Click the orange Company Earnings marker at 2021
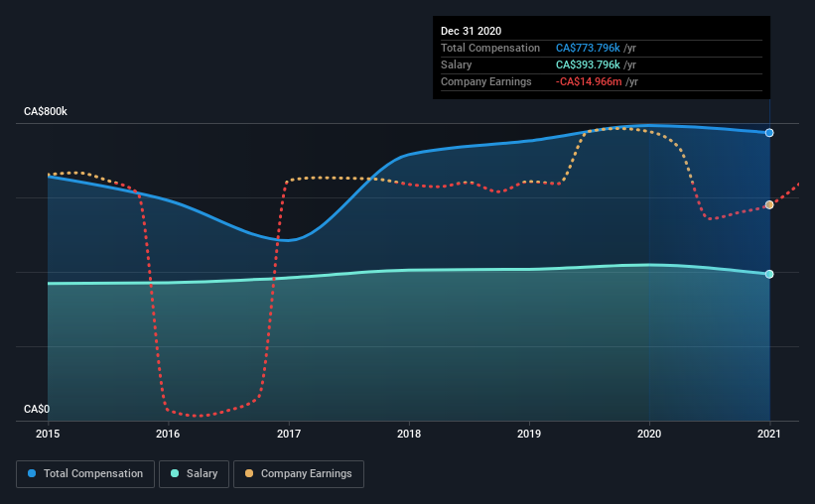This screenshot has width=815, height=504. 769,204
